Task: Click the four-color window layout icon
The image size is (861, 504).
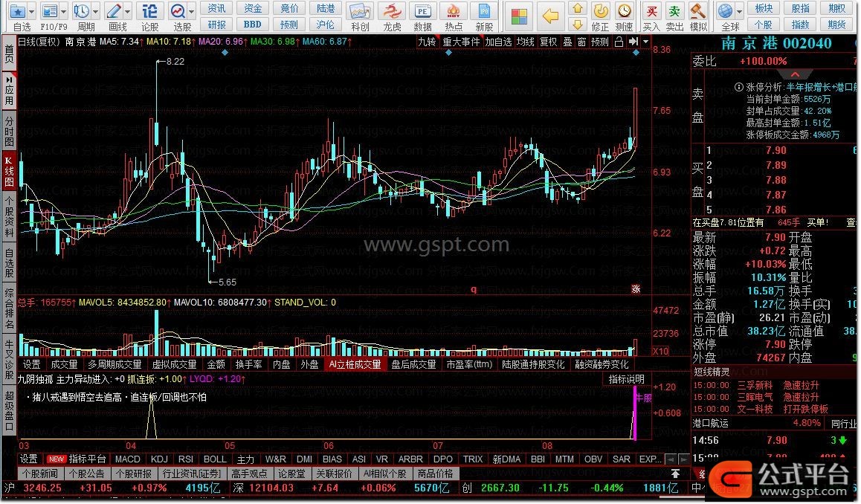Action: pos(519,16)
